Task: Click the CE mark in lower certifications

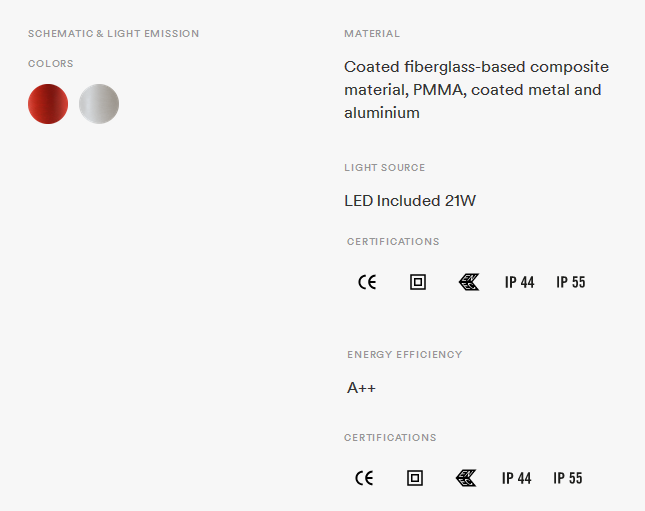Action: 364,478
